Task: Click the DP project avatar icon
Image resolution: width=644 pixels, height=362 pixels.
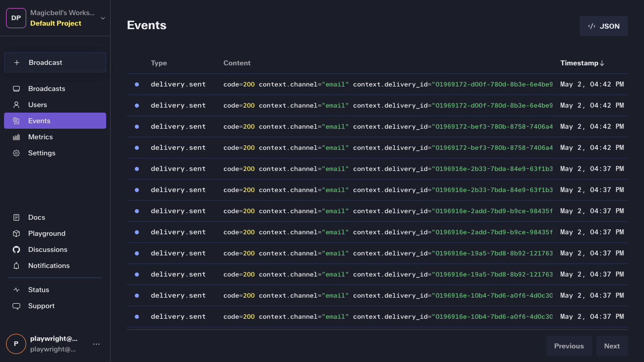Action: (x=16, y=18)
